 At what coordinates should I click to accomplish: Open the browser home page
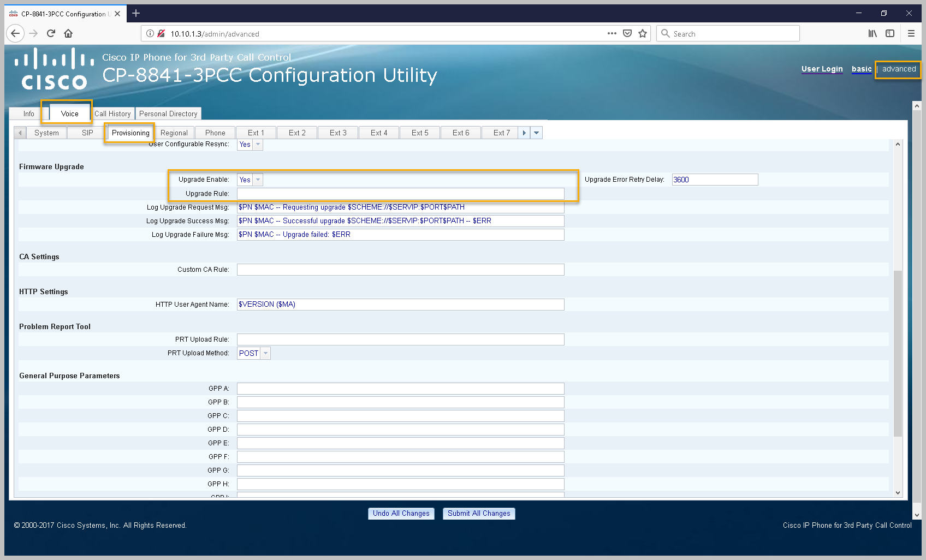pos(68,33)
